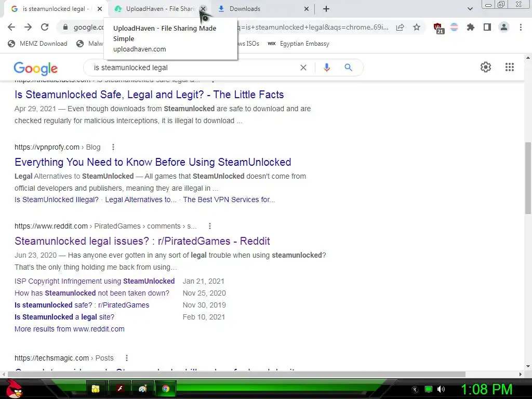Open the volume speaker tray icon
Screen dimensions: 532x399
(x=441, y=389)
